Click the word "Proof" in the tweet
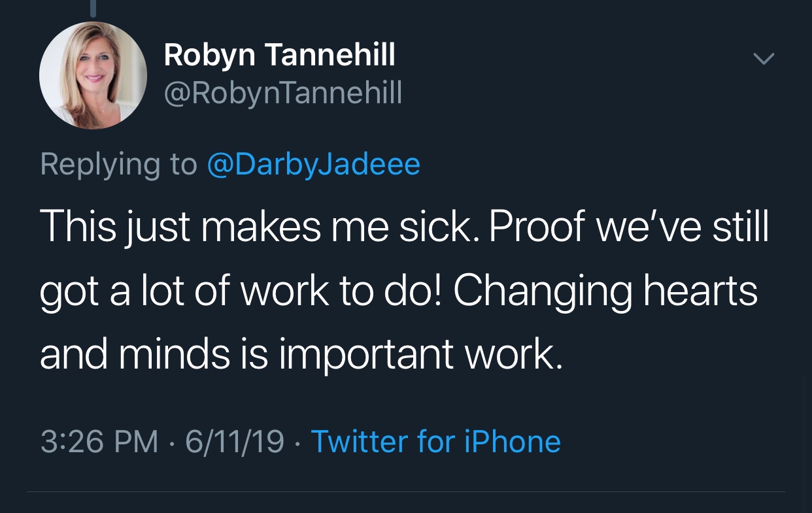The image size is (812, 513). point(537,227)
